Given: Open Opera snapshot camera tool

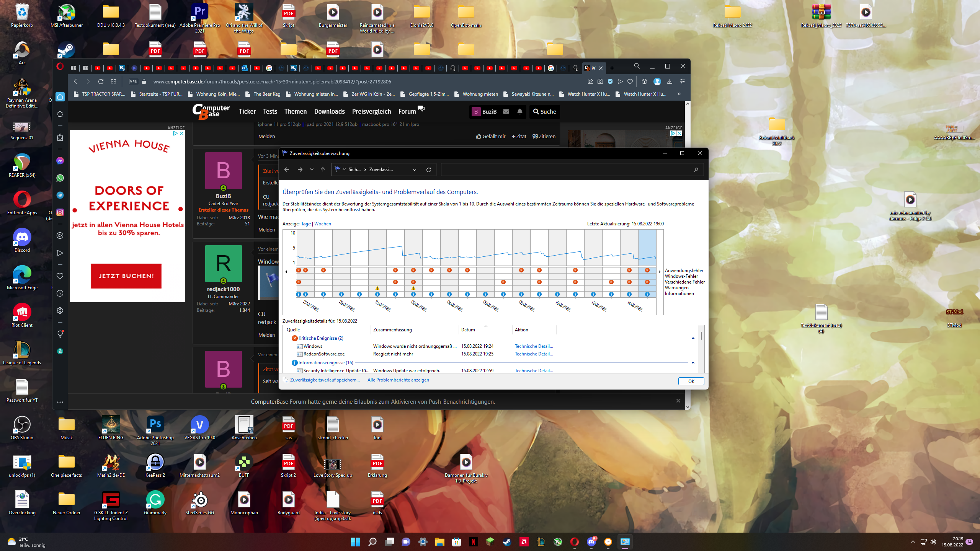Looking at the screenshot, I should tap(600, 82).
